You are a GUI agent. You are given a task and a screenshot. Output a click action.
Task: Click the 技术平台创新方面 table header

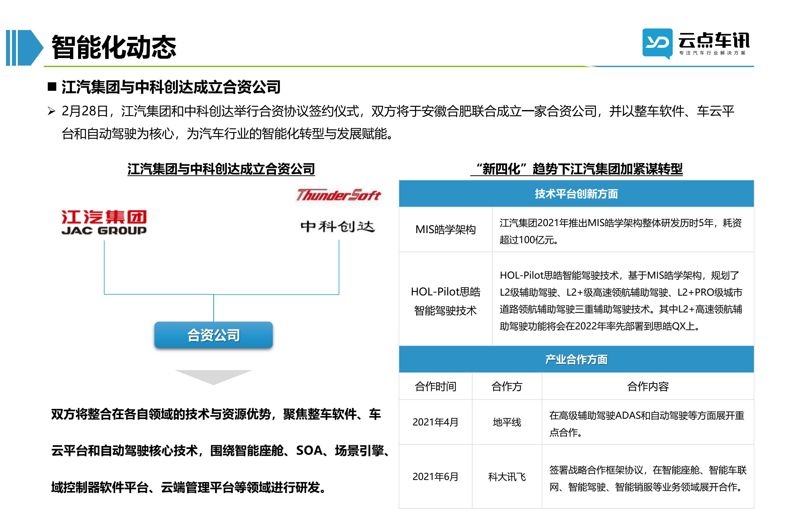[x=576, y=194]
